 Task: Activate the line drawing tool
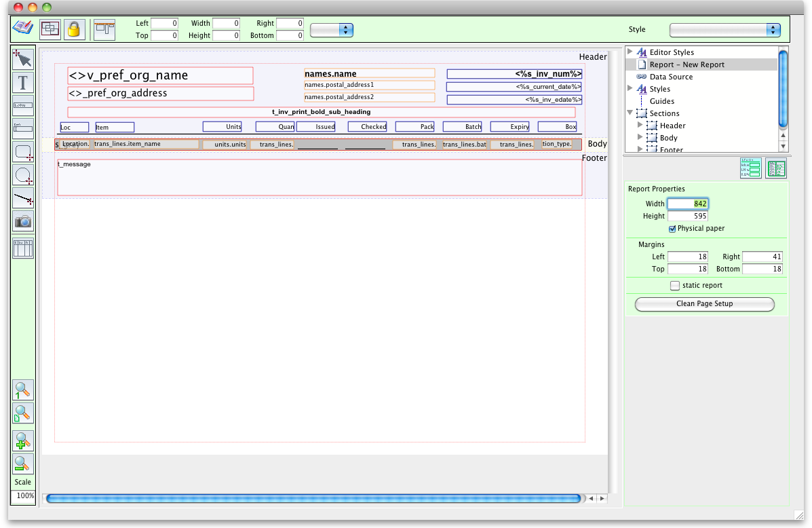[x=23, y=199]
